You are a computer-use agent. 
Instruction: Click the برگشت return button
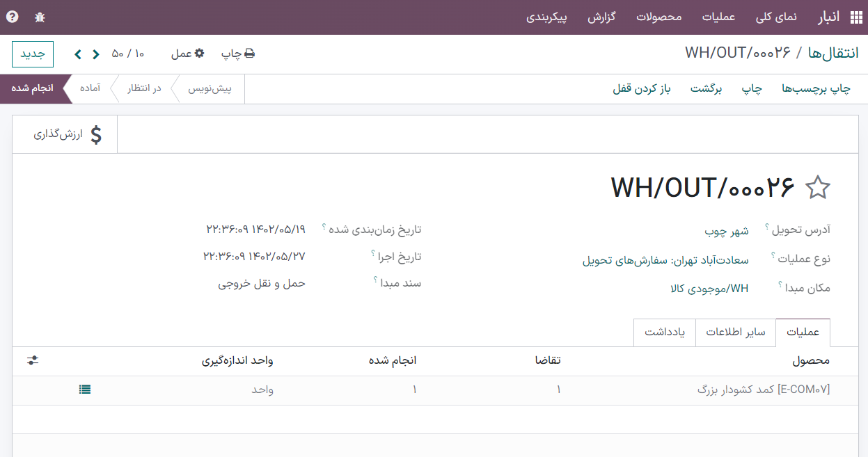point(707,89)
